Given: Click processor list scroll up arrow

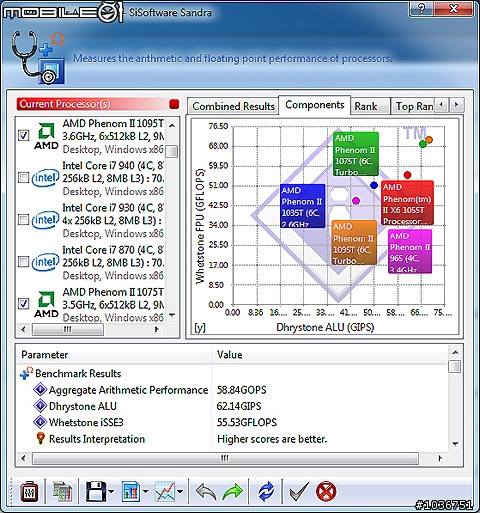Looking at the screenshot, I should click(172, 126).
